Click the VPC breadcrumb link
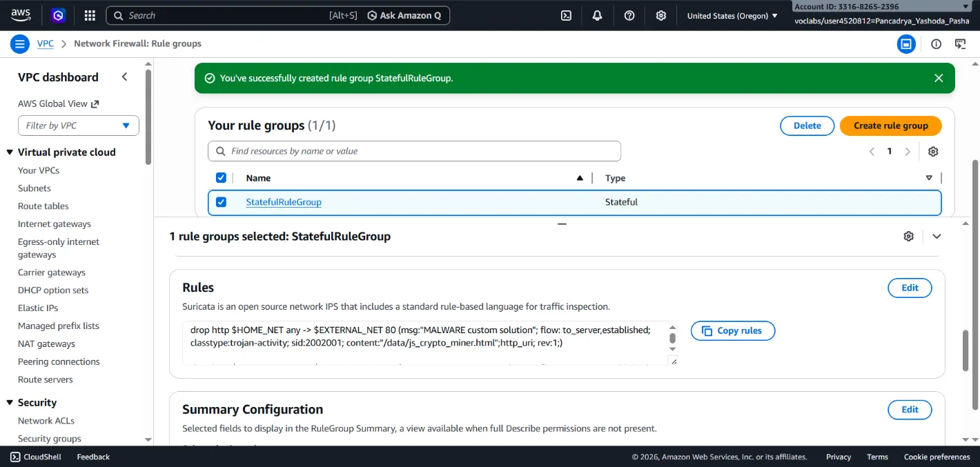The image size is (980, 467). [x=46, y=43]
